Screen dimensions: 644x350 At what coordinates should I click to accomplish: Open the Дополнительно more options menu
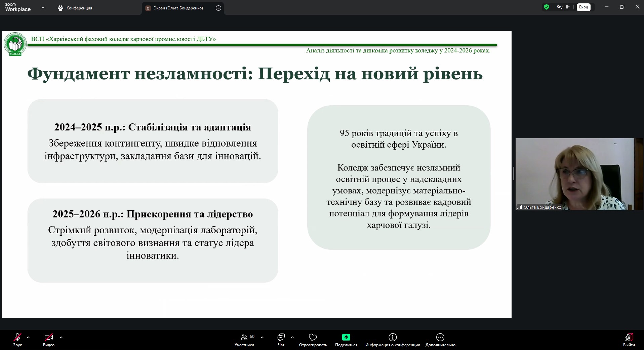[x=440, y=340]
